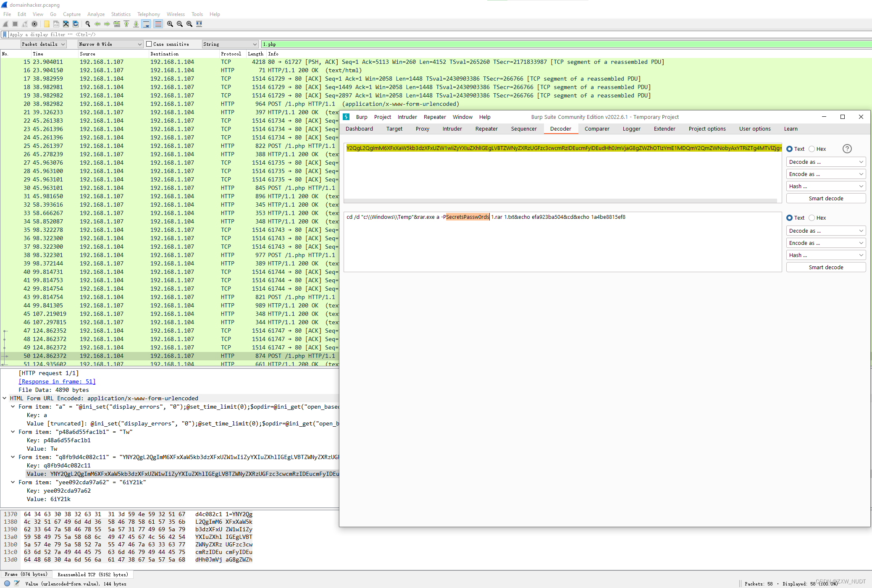Image resolution: width=872 pixels, height=588 pixels.
Task: Toggle auto-scroll during live capture icon
Action: (x=146, y=24)
